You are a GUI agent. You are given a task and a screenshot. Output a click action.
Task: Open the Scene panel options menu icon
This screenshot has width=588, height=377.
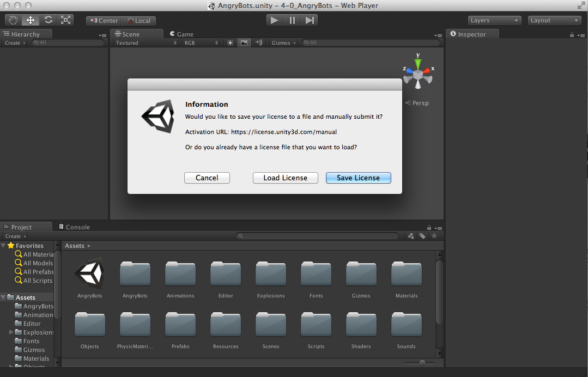438,35
